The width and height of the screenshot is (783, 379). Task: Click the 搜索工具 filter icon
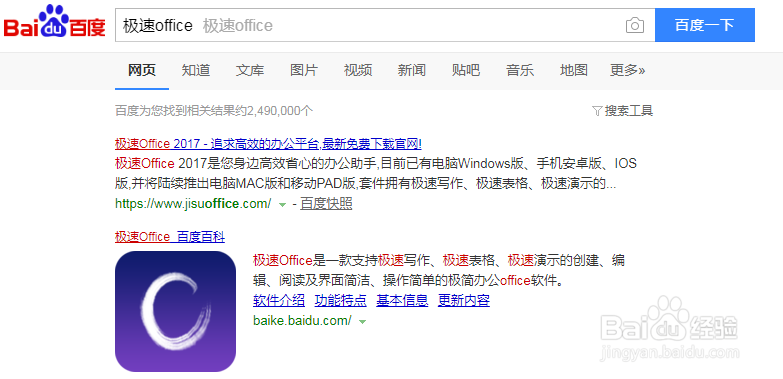[597, 111]
